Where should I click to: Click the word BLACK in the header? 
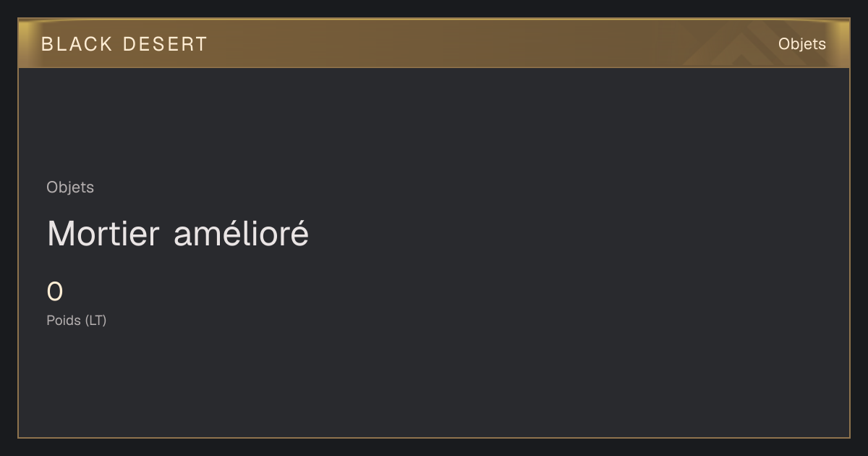[x=77, y=44]
